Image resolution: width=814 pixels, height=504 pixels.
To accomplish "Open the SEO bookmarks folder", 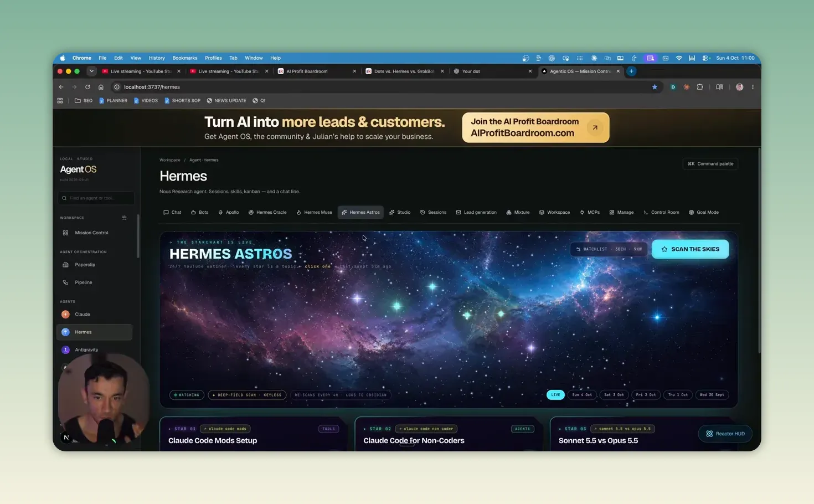I will point(84,101).
